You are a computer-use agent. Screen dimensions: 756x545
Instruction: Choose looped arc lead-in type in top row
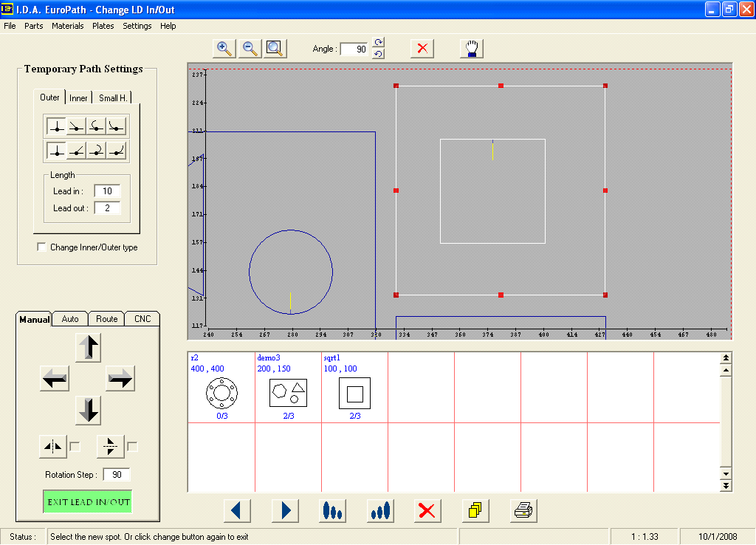coord(96,126)
